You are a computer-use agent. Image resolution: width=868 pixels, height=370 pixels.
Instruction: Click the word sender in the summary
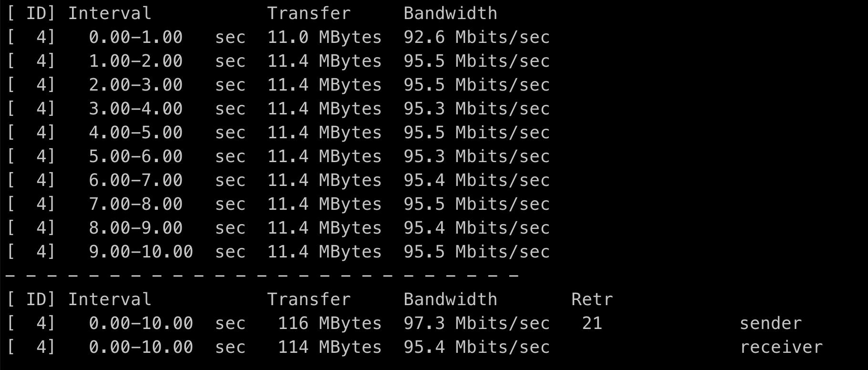tap(770, 323)
